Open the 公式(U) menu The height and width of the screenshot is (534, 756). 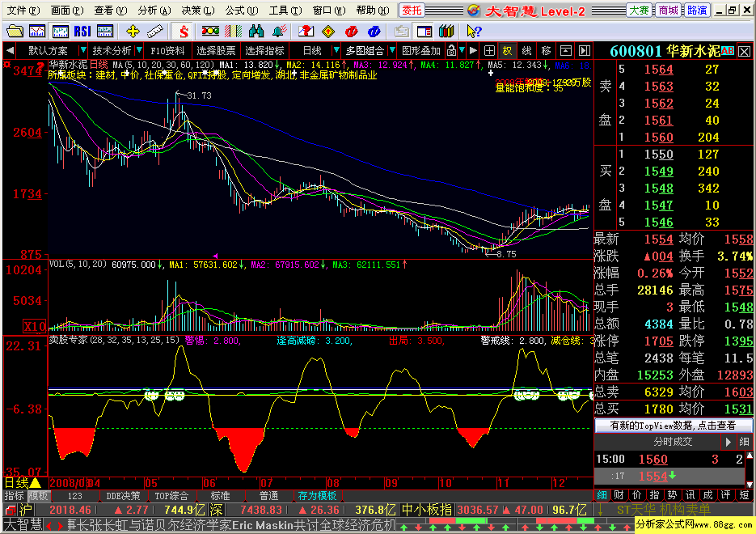coord(242,11)
